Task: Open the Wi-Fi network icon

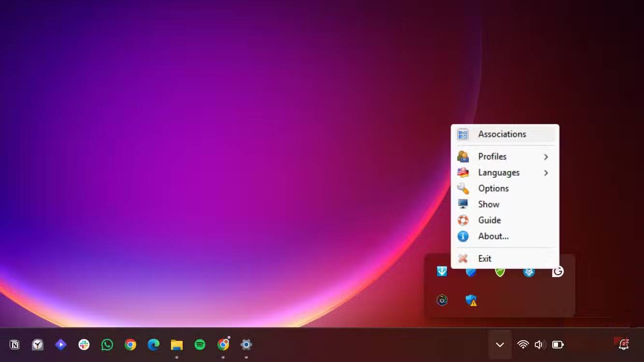Action: 523,345
